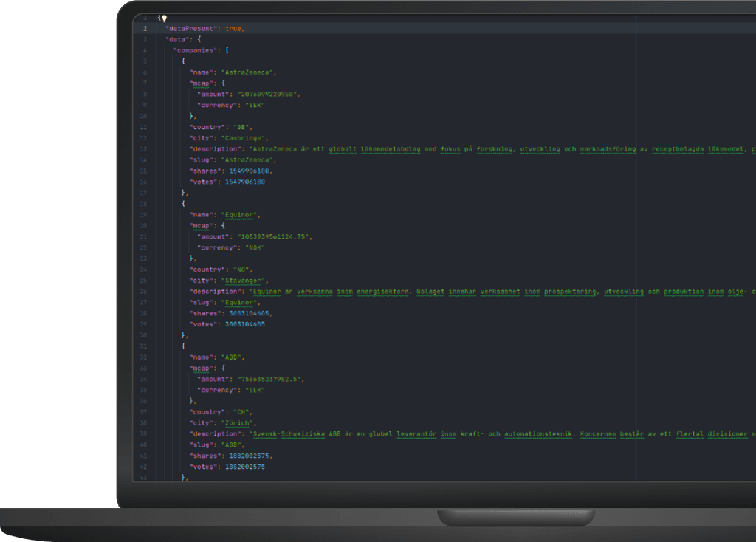Click the "data" key on line 3
The image size is (756, 542).
177,40
